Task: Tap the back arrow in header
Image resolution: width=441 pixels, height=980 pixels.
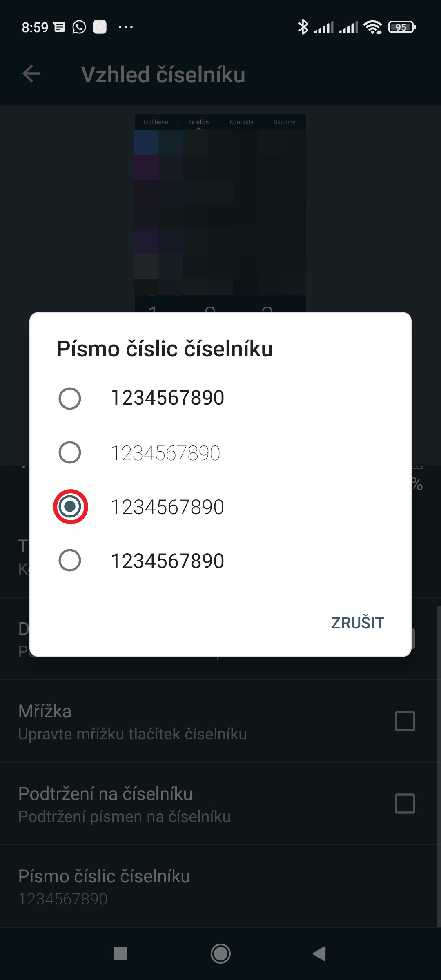Action: [x=31, y=74]
